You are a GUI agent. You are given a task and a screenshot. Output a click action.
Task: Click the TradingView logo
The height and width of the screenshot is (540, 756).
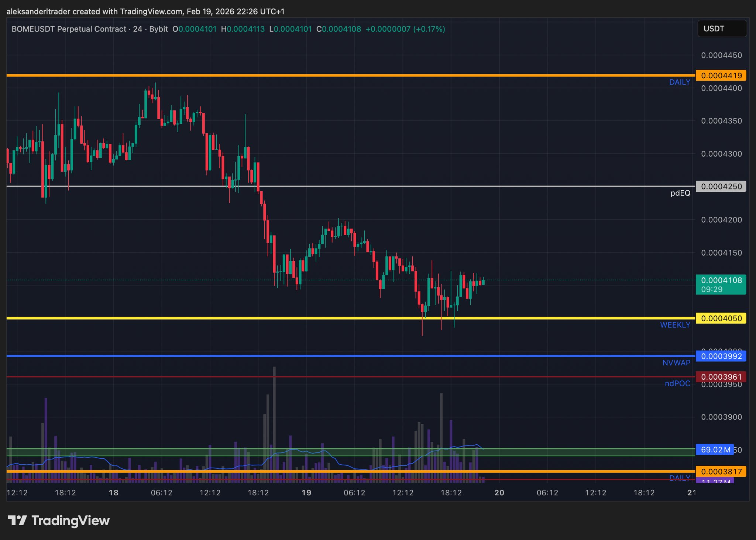(59, 520)
